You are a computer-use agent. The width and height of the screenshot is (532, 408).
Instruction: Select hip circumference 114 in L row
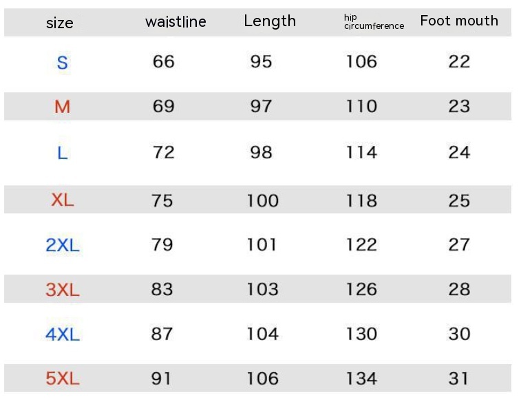point(361,152)
